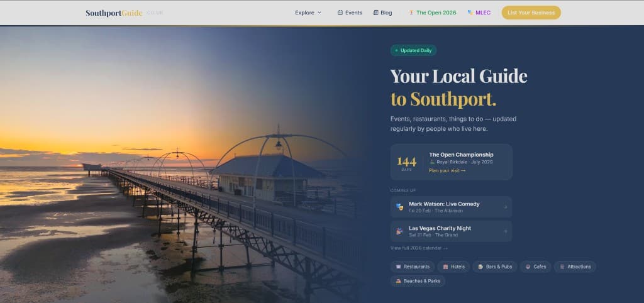Viewport: 644px width, 303px height.
Task: Click the 'Your Local Guide' heading text
Action: click(458, 76)
